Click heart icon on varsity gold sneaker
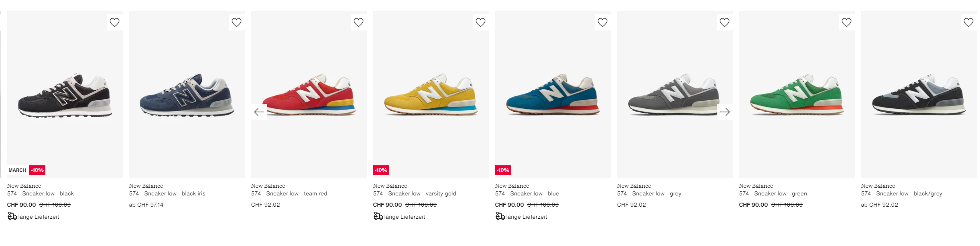Image resolution: width=980 pixels, height=246 pixels. click(481, 22)
